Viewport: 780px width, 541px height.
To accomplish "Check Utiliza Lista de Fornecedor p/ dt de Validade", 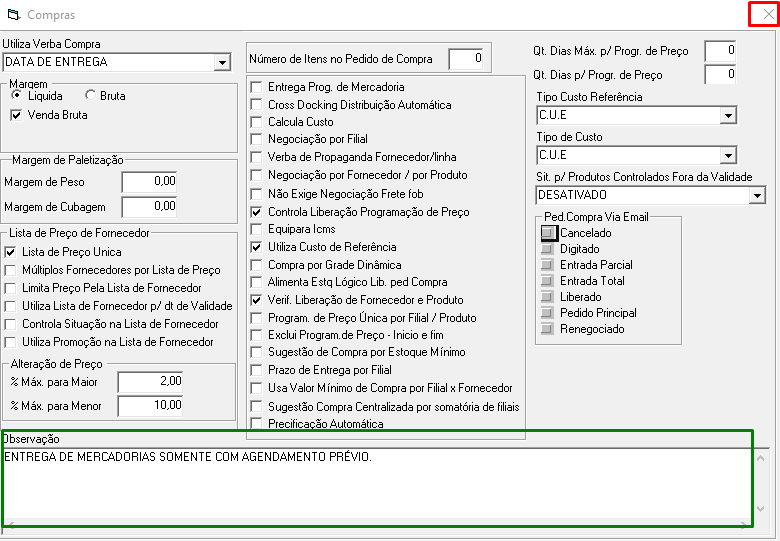I will pos(10,306).
